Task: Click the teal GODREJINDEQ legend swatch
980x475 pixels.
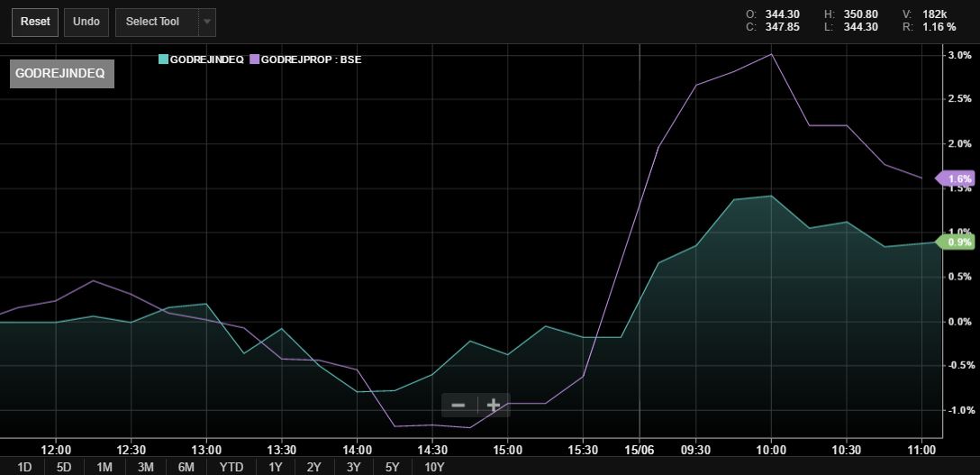Action: click(163, 59)
